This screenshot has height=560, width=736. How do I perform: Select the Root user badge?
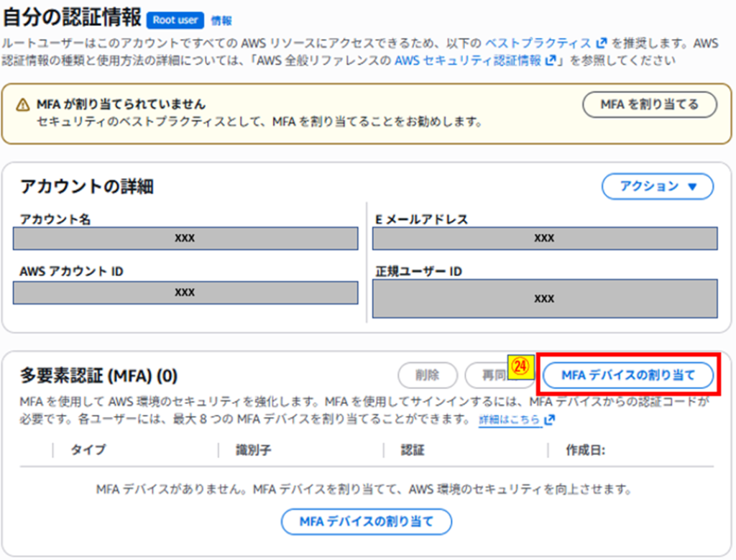click(x=174, y=20)
